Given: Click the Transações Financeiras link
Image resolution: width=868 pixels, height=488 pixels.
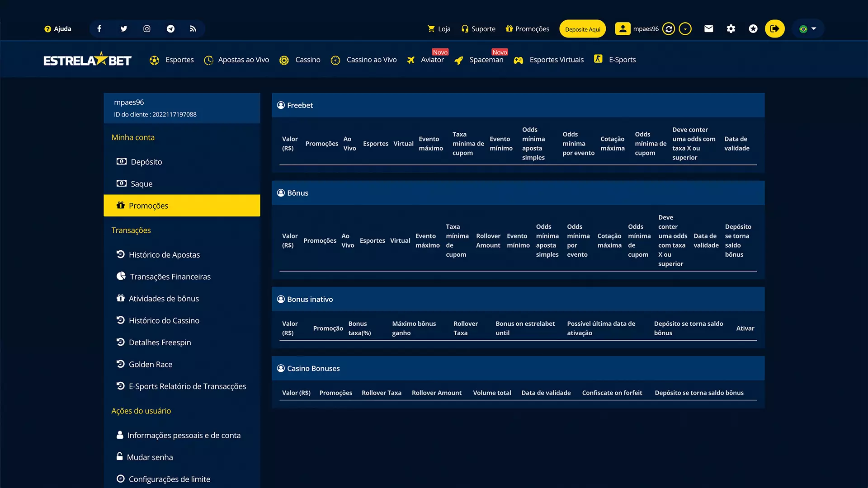Looking at the screenshot, I should point(170,276).
